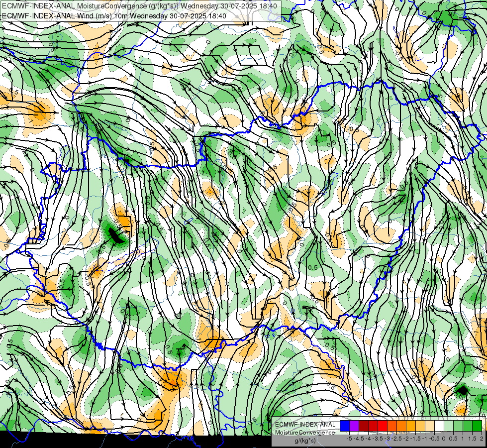This screenshot has height=448, width=487.
Task: Pick the white legend swatch near zero
Action: [439, 426]
